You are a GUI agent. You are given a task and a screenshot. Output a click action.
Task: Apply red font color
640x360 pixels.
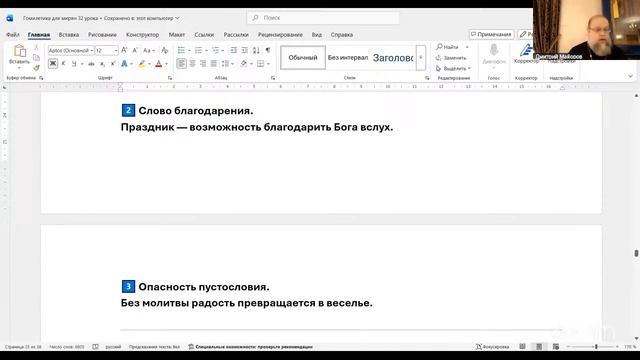tap(159, 64)
